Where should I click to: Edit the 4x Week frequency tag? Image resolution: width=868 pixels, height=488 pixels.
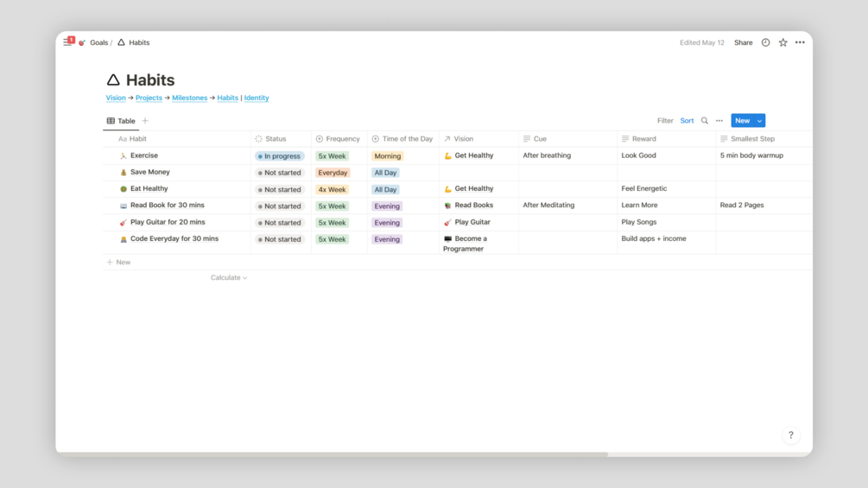tap(333, 189)
